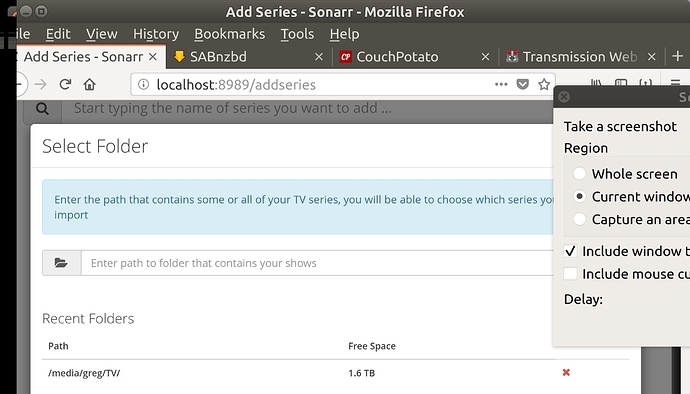This screenshot has height=394, width=690.
Task: Select the /media/greg/TV/ recent folder
Action: [x=84, y=373]
